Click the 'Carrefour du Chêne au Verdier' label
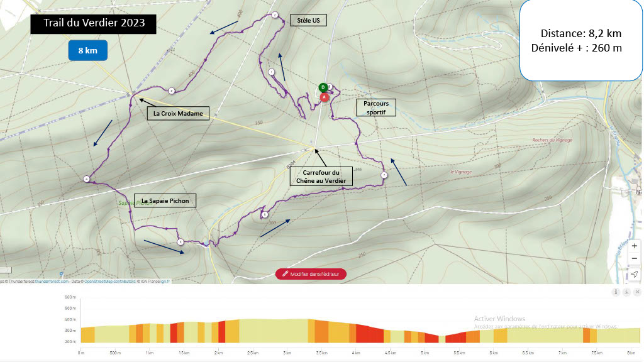The image size is (644, 362). click(321, 176)
